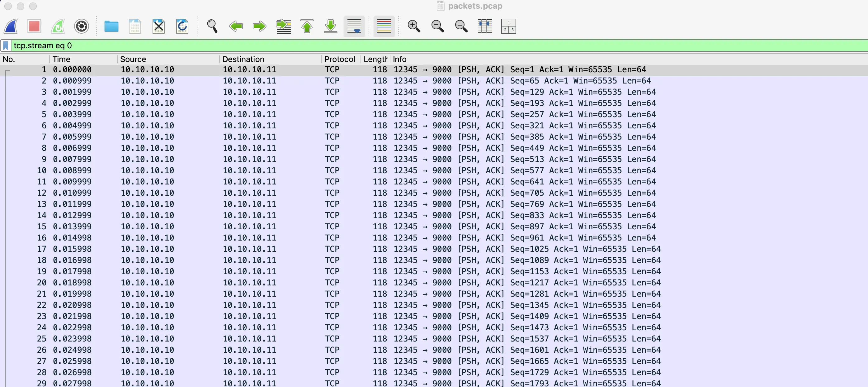Click the packets.pcap window title
This screenshot has height=387, width=868.
pos(475,6)
